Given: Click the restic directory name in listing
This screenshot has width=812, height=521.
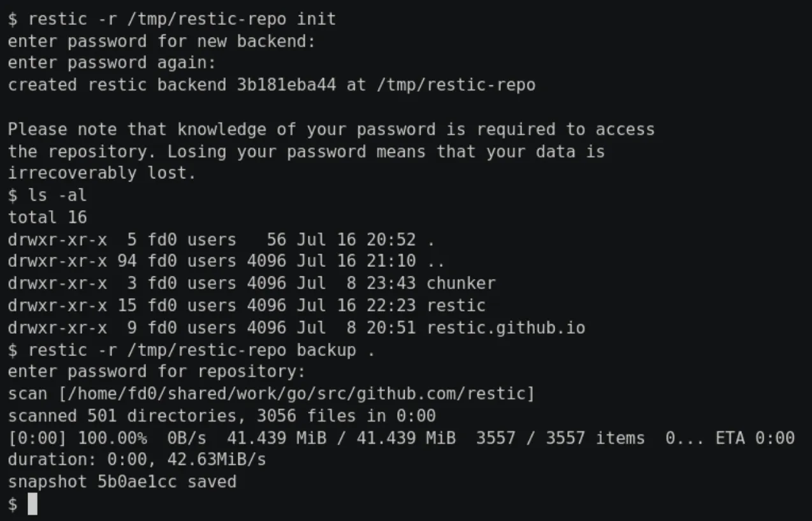Looking at the screenshot, I should click(x=456, y=305).
